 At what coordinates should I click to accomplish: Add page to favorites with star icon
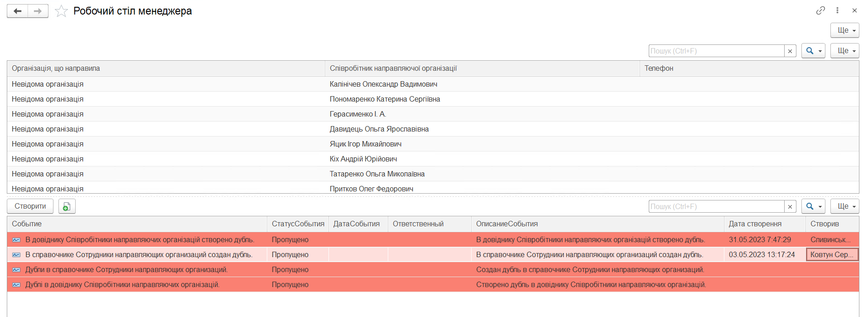(61, 11)
